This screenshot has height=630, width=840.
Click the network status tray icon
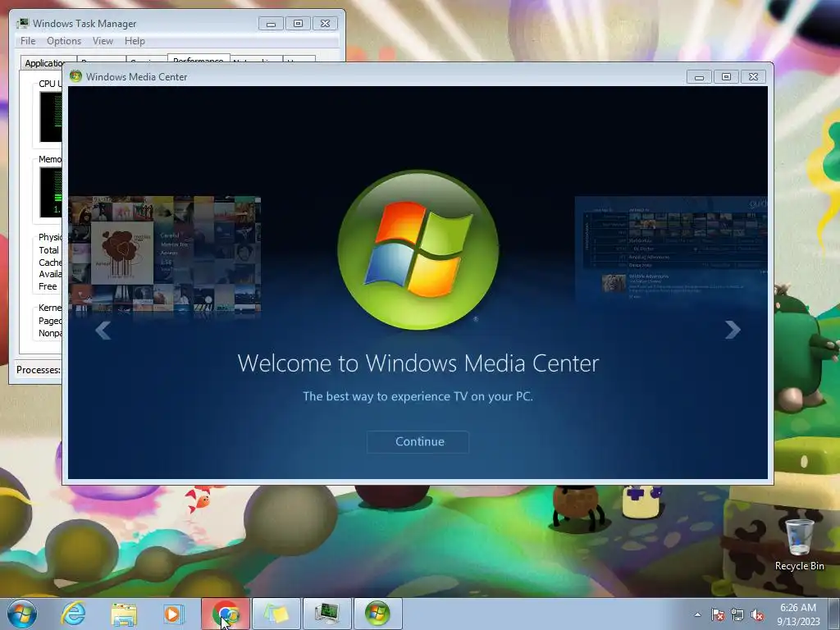pos(737,615)
